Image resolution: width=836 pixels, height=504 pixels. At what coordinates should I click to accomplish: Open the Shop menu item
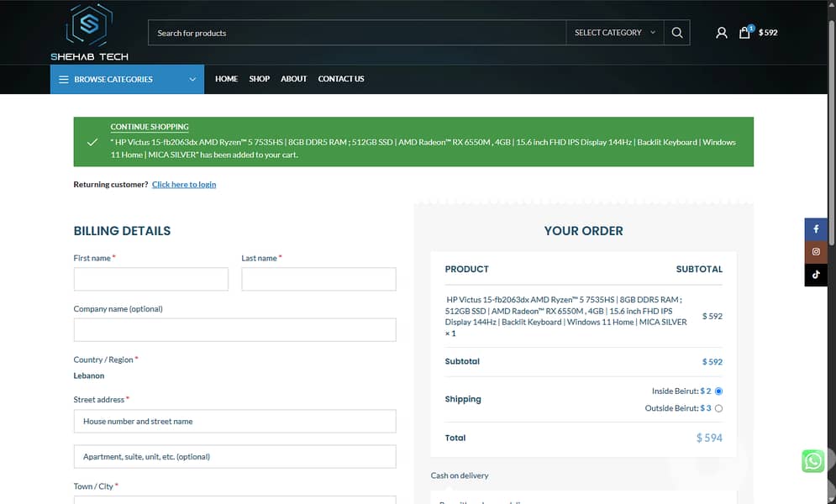(x=260, y=79)
